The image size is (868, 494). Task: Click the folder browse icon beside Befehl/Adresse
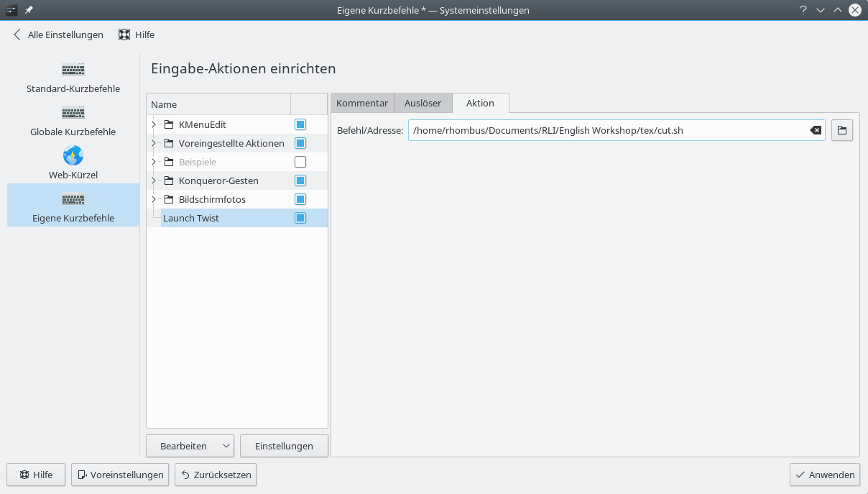[842, 130]
